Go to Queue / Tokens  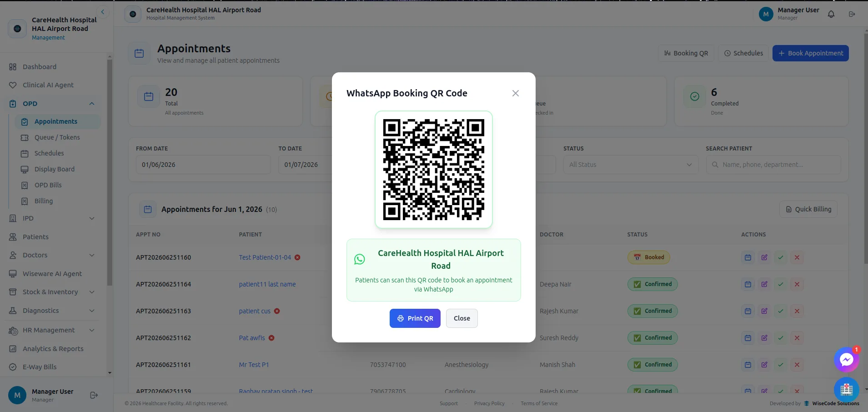[58, 137]
